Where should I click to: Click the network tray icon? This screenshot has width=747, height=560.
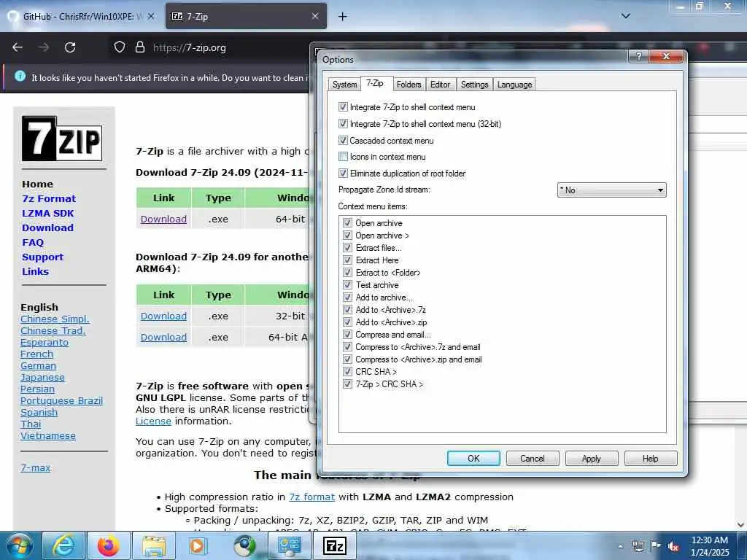tap(638, 546)
